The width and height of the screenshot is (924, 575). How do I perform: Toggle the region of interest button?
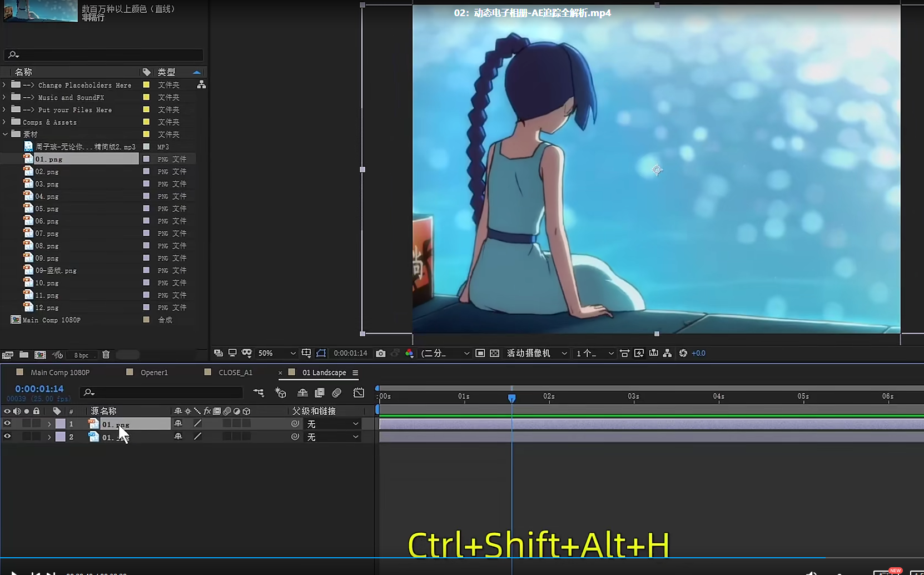[480, 353]
